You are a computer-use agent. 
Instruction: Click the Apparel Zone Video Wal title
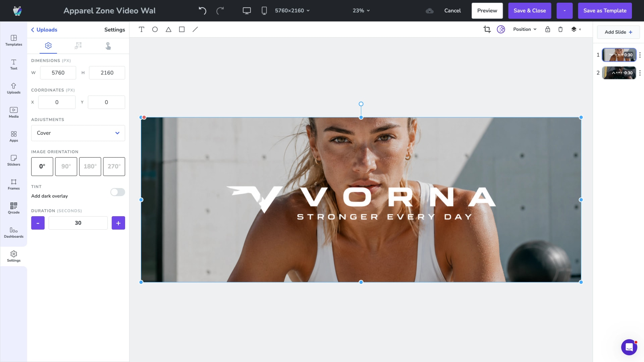tap(109, 11)
